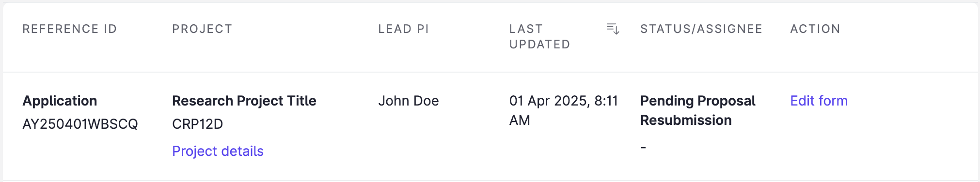Click the Status/Assignee column header
Viewport: 980px width, 182px height.
701,29
